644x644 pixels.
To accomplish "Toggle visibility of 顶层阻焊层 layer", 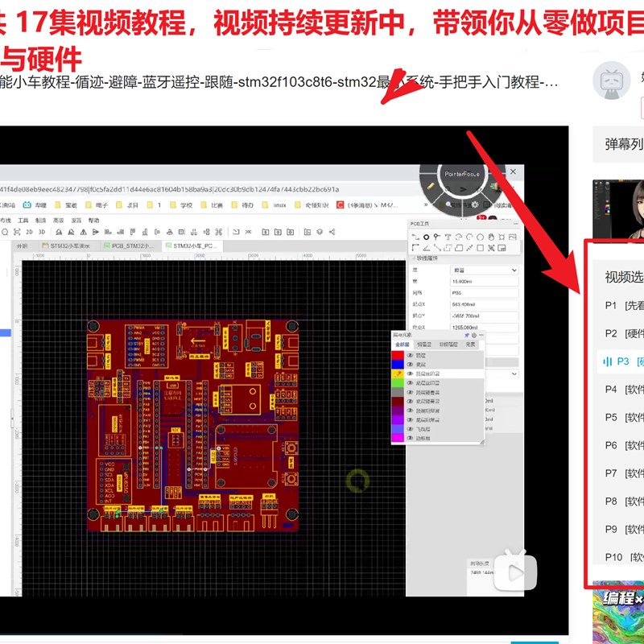I will click(x=410, y=411).
